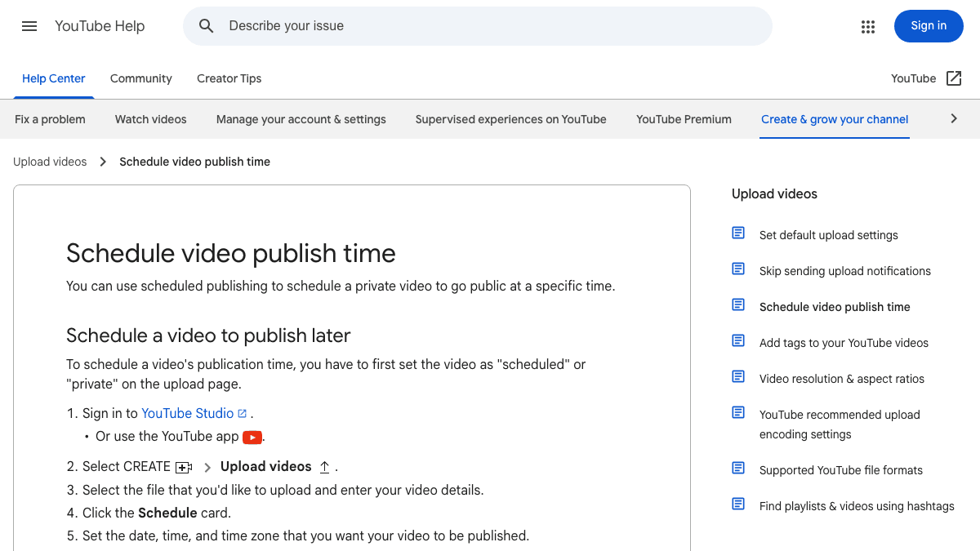Open Video resolution & aspect ratios article
Screen dimensions: 980x551
click(842, 379)
